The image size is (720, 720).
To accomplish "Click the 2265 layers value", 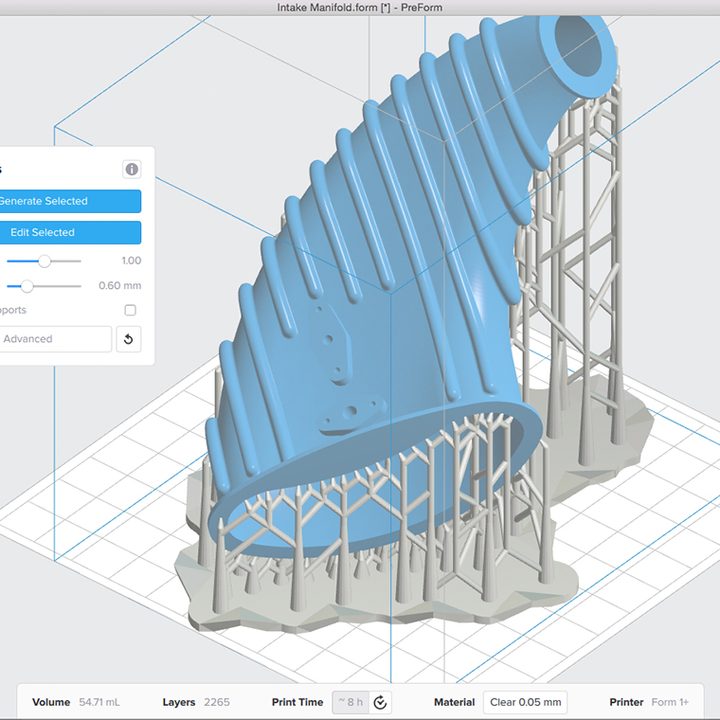I will point(217,703).
